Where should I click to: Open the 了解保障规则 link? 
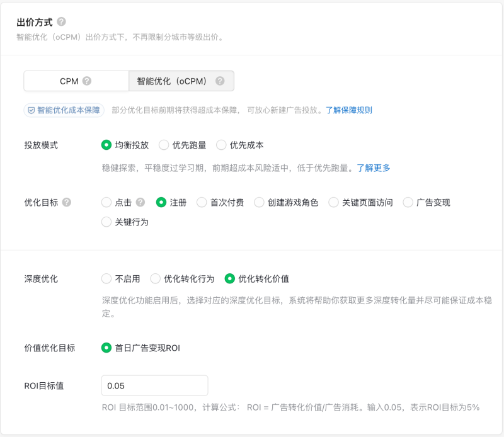point(350,109)
